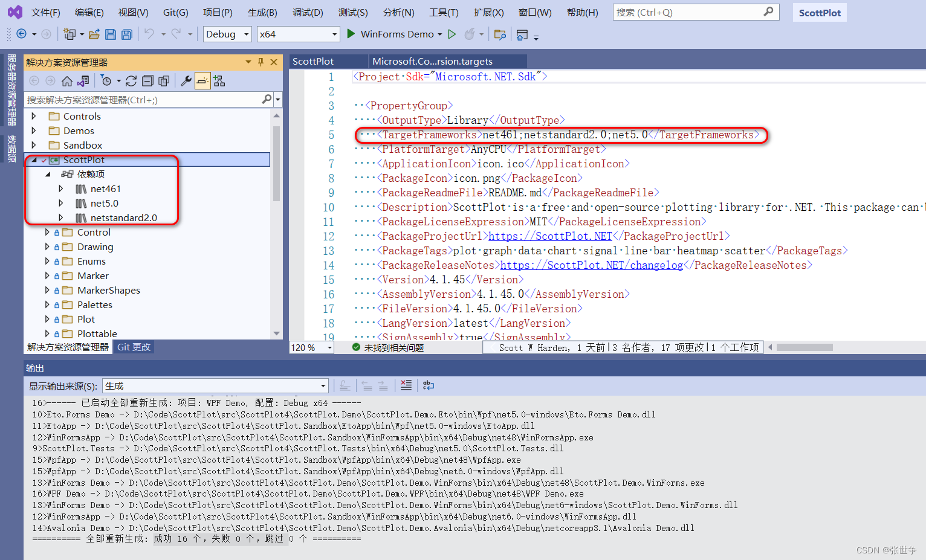Toggle Preview Selected Items in Solution Explorer
Image resolution: width=926 pixels, height=560 pixels.
pos(204,80)
